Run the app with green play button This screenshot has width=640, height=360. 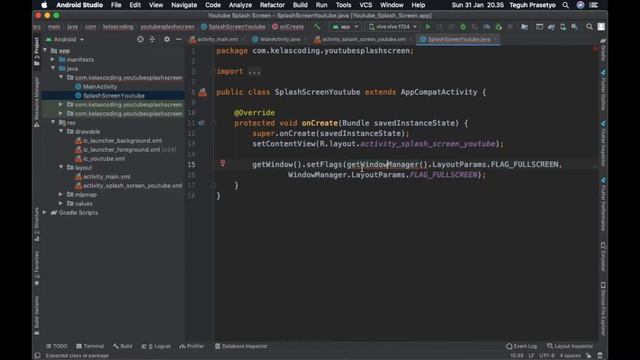tap(428, 27)
